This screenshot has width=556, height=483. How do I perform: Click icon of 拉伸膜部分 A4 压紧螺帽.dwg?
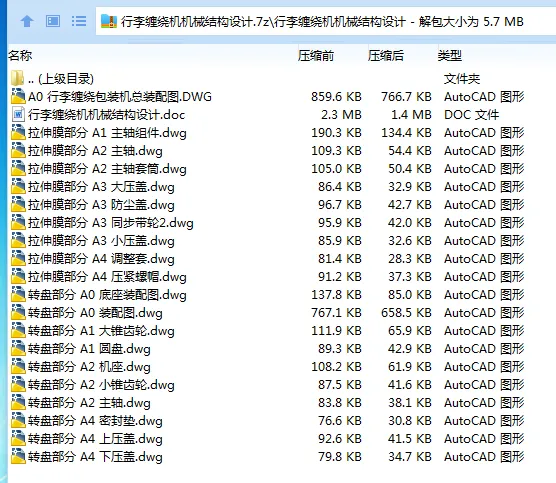point(18,277)
